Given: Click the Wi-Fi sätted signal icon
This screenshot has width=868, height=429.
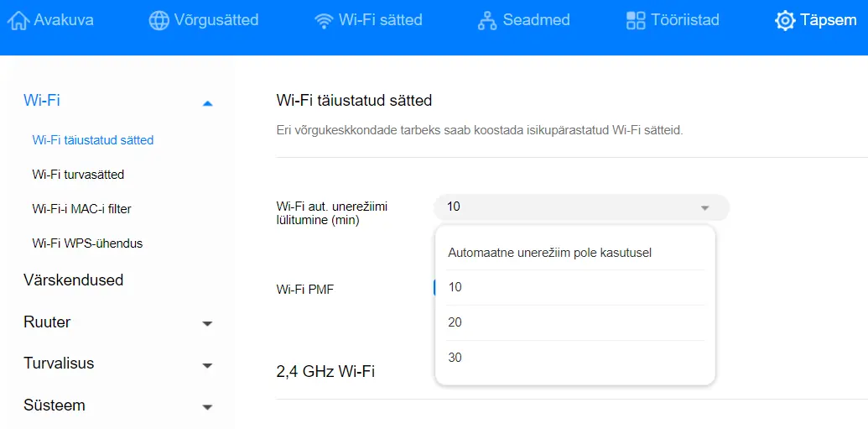Looking at the screenshot, I should tap(323, 21).
